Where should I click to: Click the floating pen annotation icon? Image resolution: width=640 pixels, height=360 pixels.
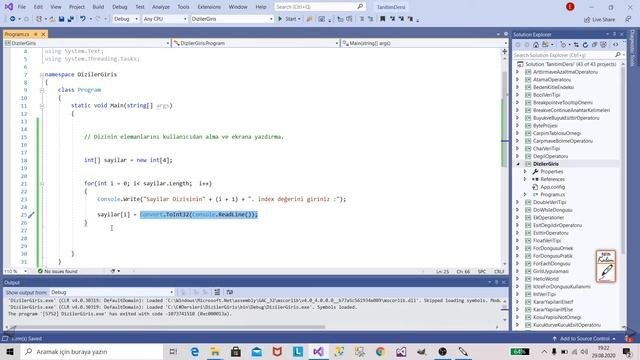pyautogui.click(x=606, y=266)
